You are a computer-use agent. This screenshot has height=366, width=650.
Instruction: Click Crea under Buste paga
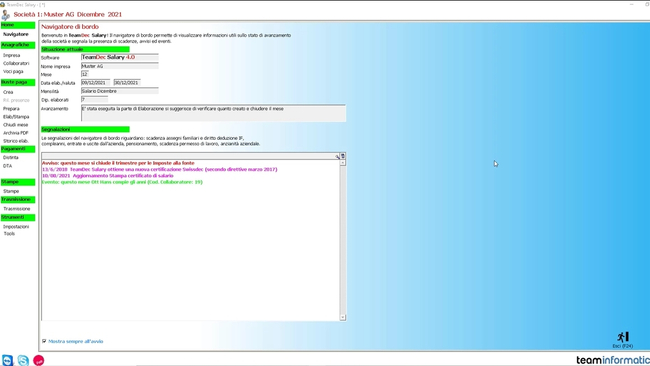(8, 92)
